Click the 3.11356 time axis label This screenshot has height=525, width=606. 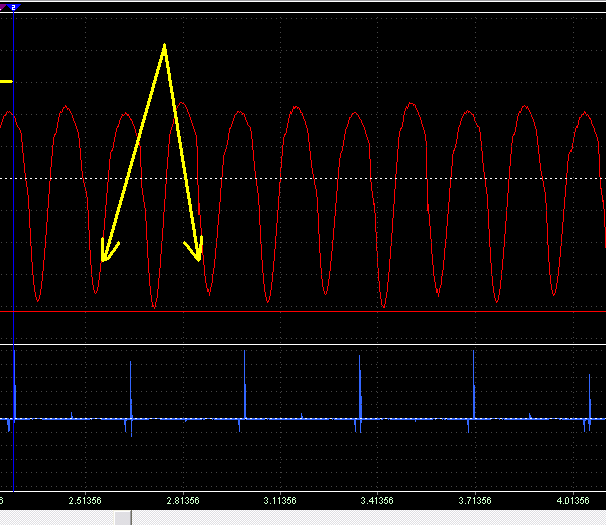[280, 501]
